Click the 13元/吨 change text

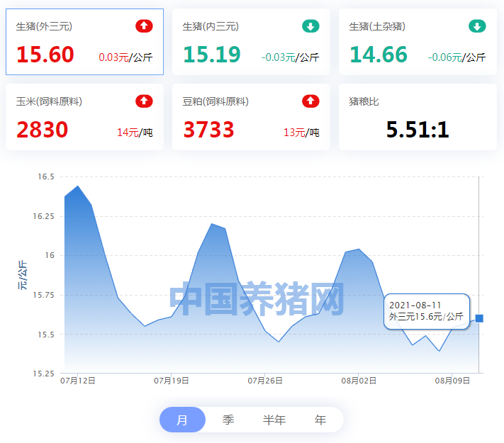pos(301,133)
